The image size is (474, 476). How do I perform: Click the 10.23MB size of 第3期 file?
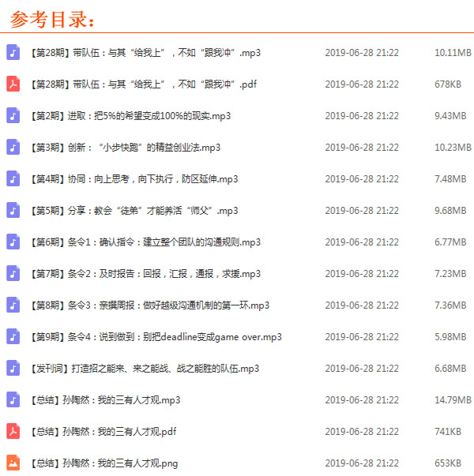click(x=452, y=148)
